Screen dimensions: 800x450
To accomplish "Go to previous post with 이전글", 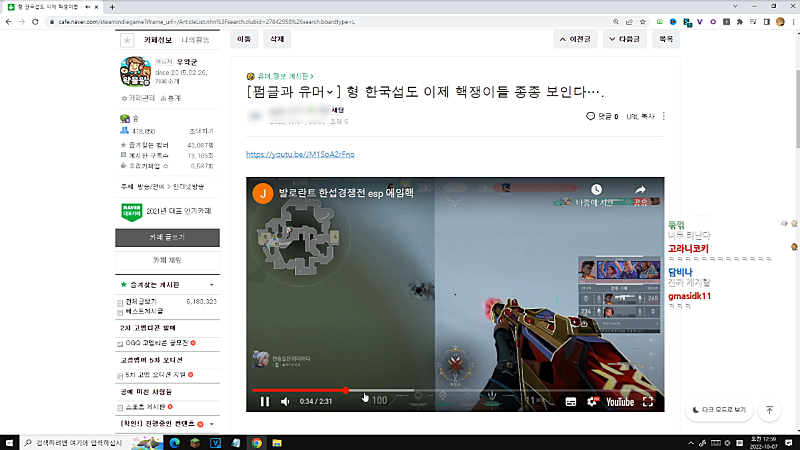I will (575, 39).
